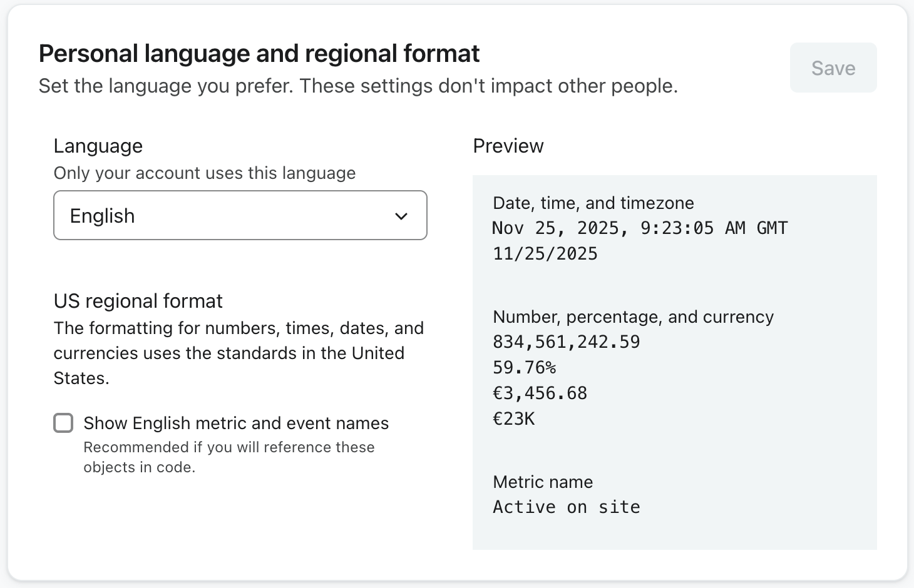
Task: Click the percentage value 59.76%
Action: click(x=524, y=367)
